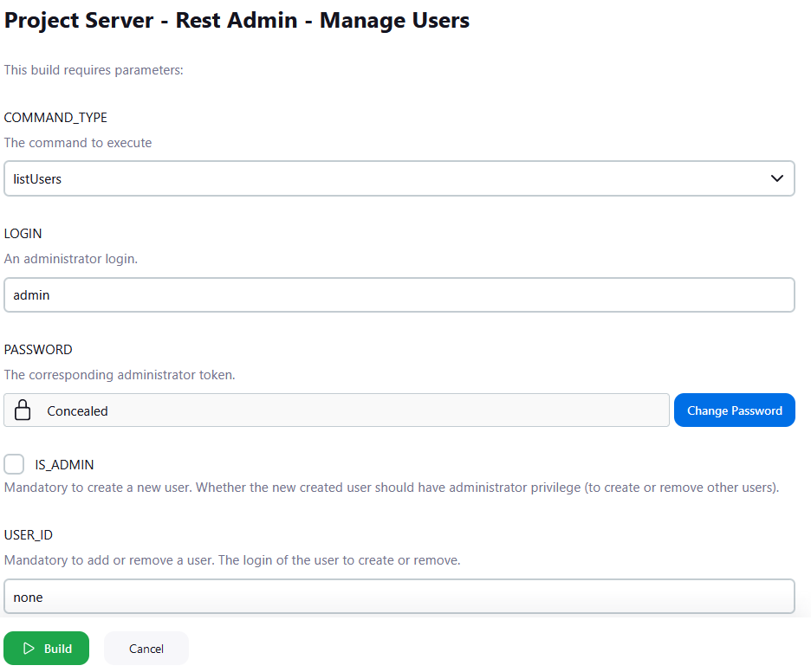811x672 pixels.
Task: Click the Cancel button
Action: pyautogui.click(x=146, y=648)
